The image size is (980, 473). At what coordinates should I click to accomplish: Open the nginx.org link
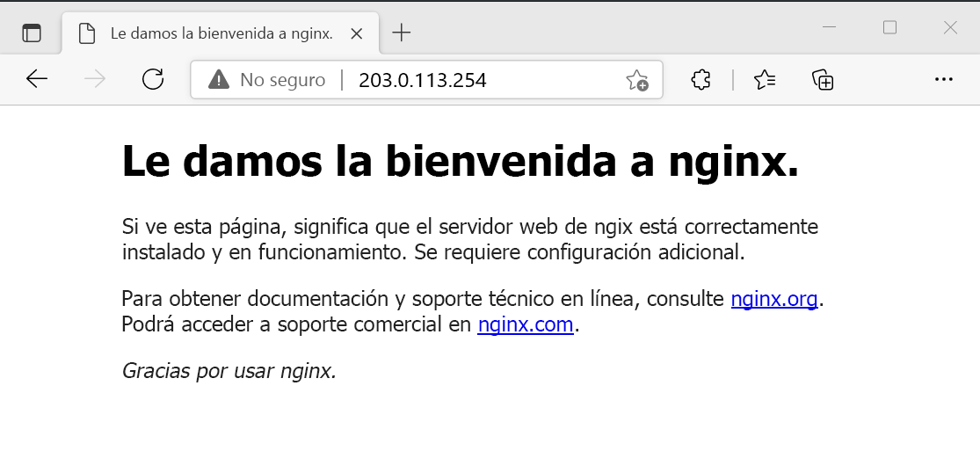click(774, 299)
